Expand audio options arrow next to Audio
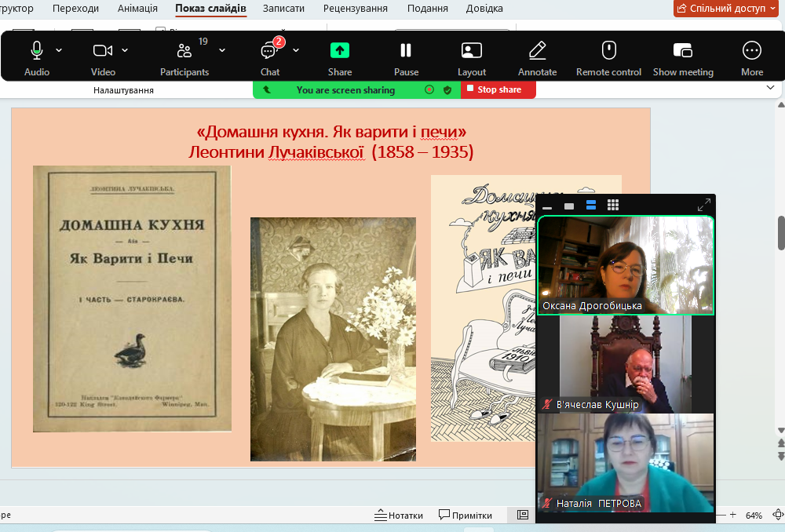The image size is (785, 532). tap(59, 50)
